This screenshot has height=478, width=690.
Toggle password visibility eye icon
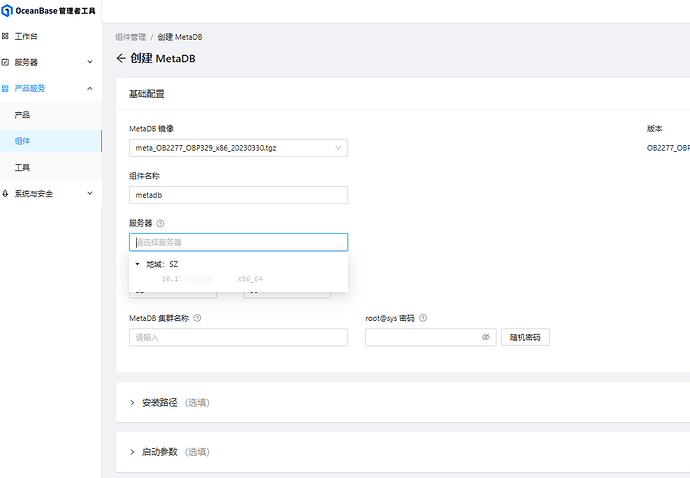point(485,337)
